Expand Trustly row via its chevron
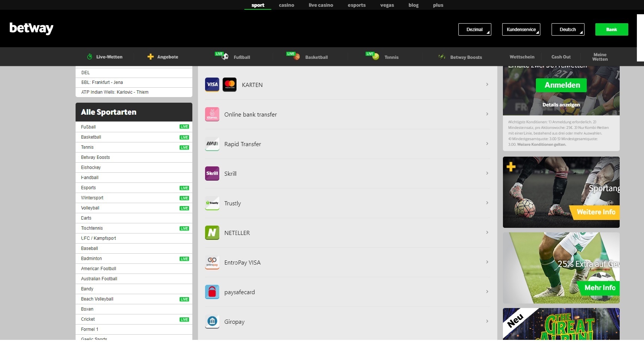Viewport: 644px width, 344px height. coord(487,203)
